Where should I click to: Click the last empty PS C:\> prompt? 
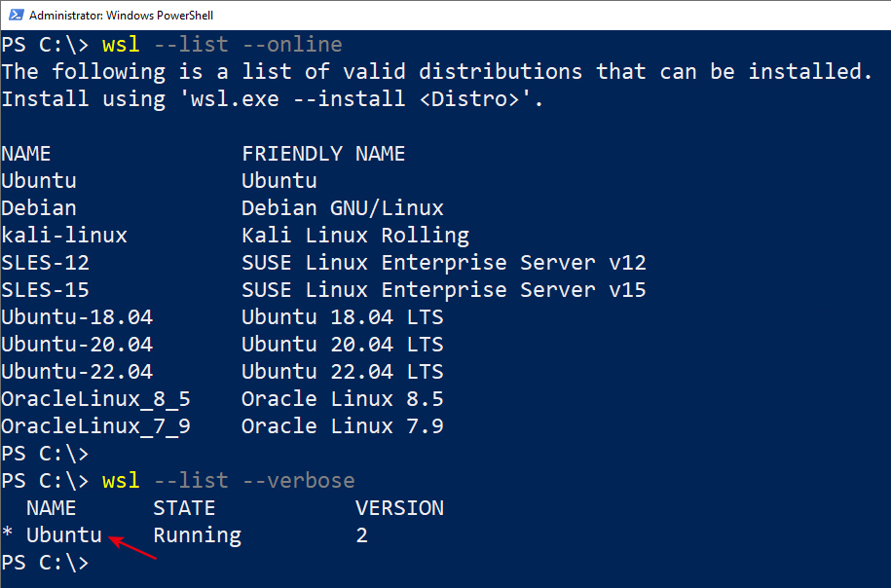click(46, 563)
